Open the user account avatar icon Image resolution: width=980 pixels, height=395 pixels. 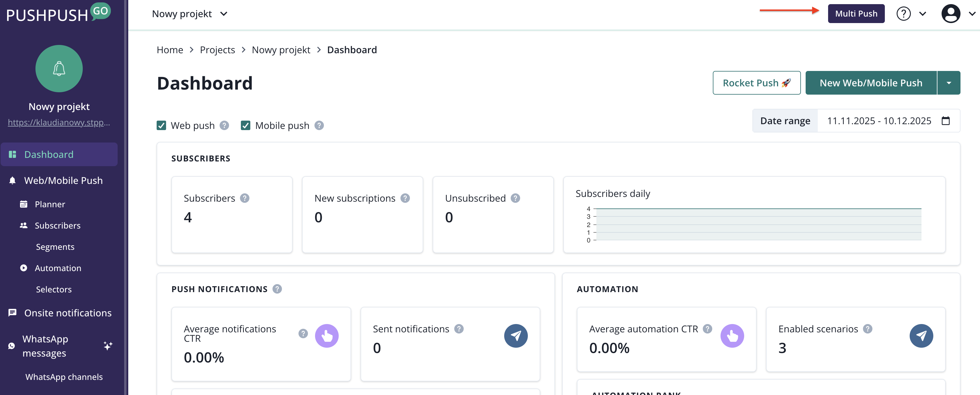[950, 14]
